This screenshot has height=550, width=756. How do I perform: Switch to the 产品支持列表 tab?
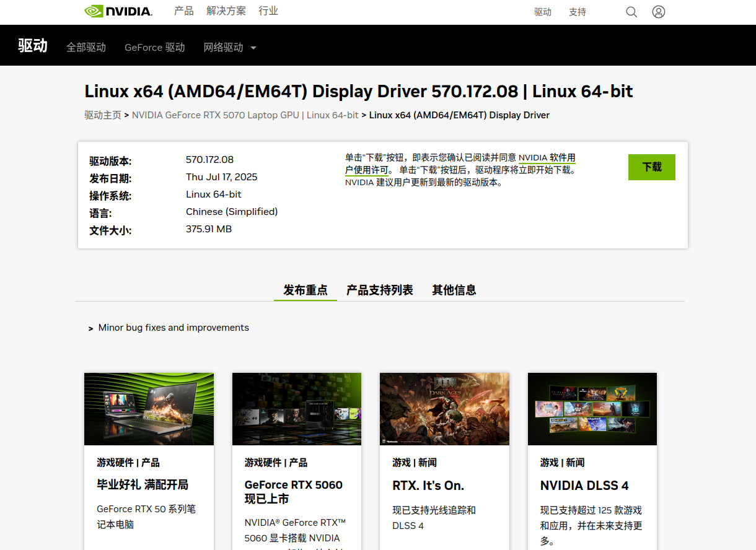pyautogui.click(x=379, y=289)
